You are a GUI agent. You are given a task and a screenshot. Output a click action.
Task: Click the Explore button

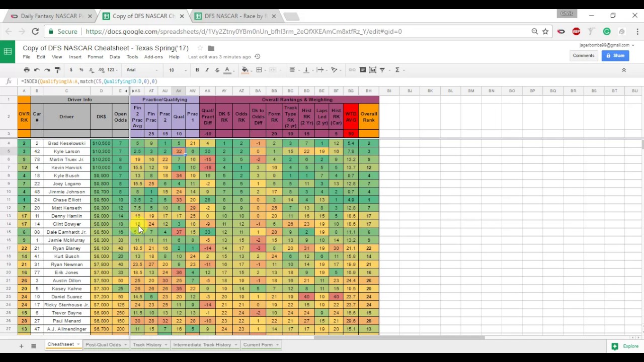(x=625, y=346)
